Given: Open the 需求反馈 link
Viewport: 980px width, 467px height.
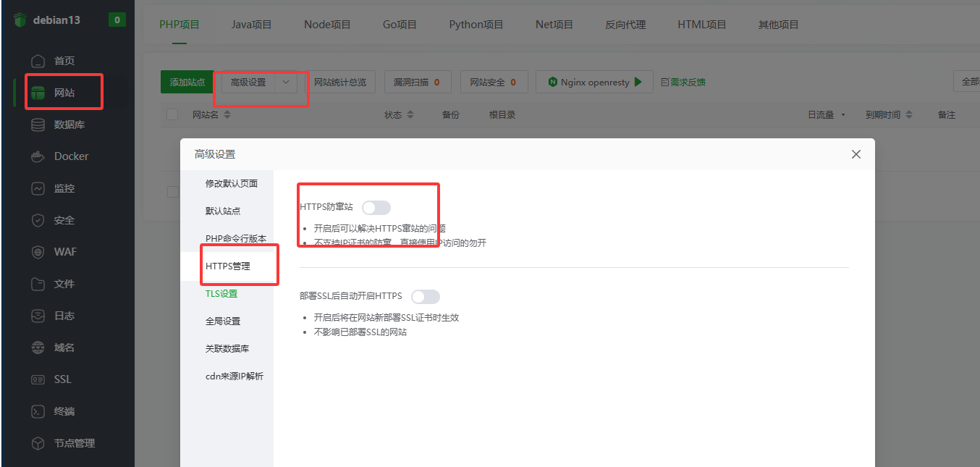Looking at the screenshot, I should point(688,83).
